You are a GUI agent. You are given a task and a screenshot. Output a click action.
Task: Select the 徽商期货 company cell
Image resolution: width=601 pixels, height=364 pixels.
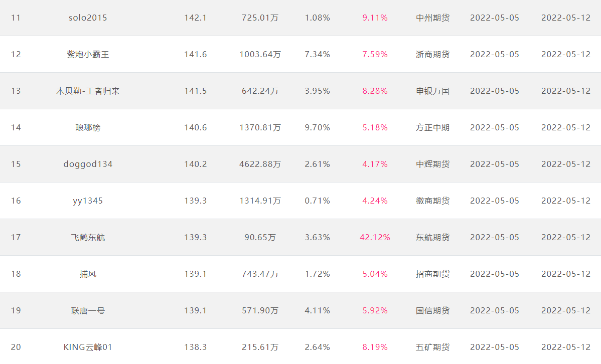[x=433, y=201]
